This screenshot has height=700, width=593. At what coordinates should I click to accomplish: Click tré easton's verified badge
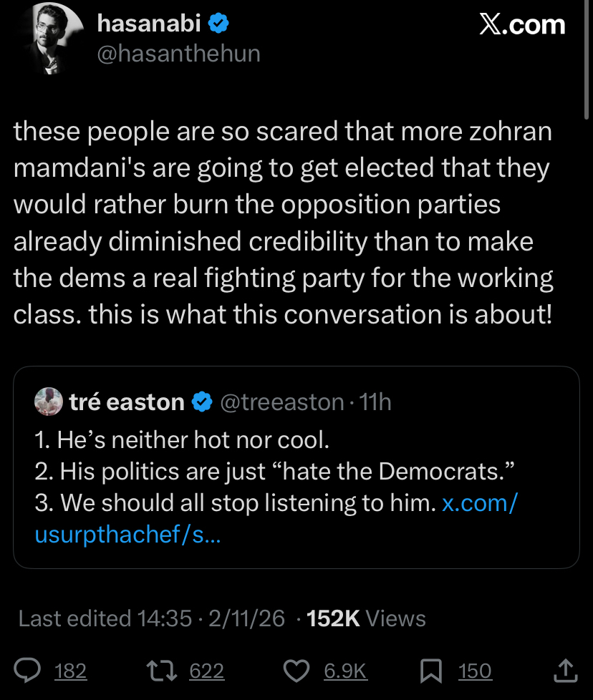tap(203, 402)
